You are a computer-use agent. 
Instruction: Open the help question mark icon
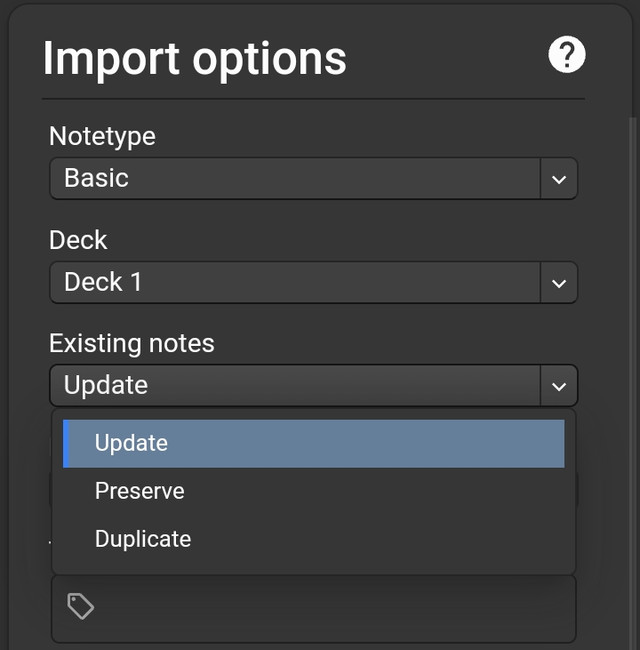(566, 55)
